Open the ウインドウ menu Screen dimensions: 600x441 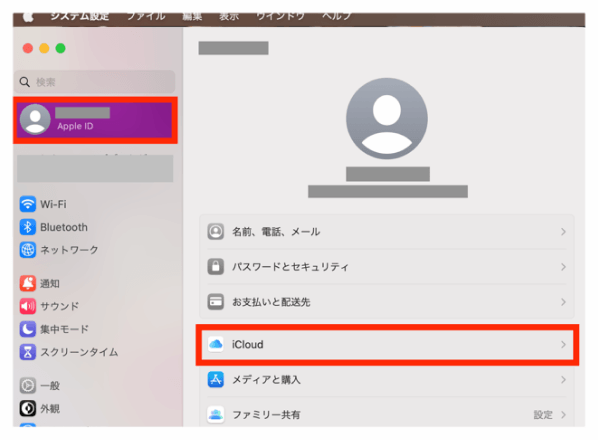[x=280, y=16]
